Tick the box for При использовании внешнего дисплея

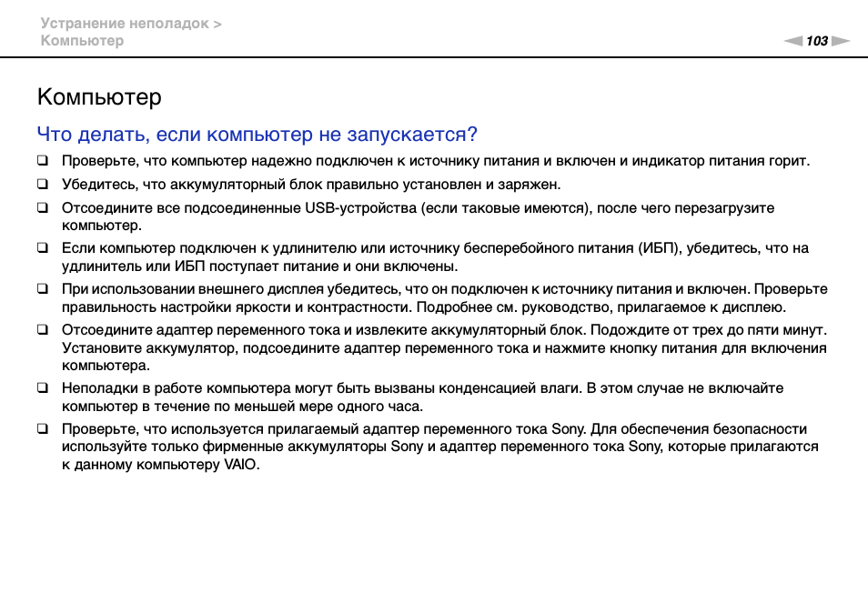tap(43, 289)
